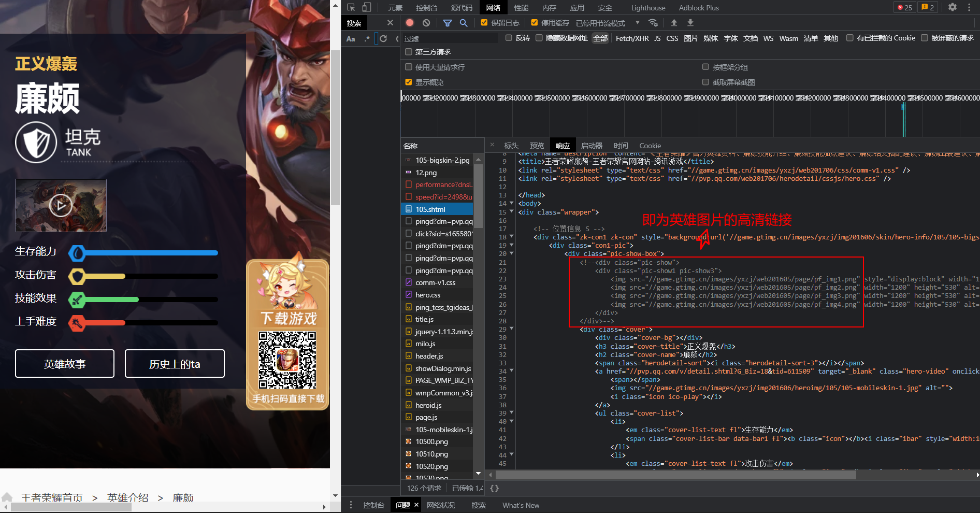Close the request details pane
The width and height of the screenshot is (980, 513).
(x=492, y=145)
